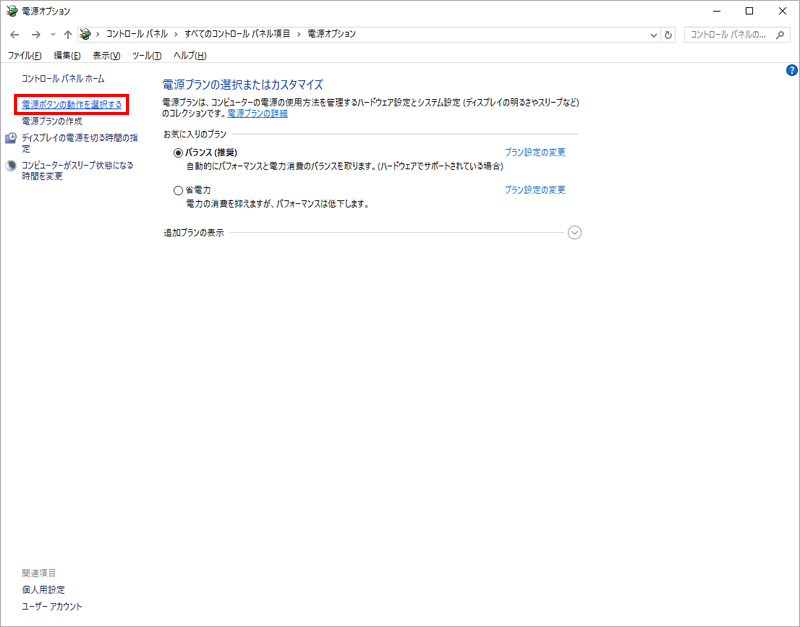Select the バランス (推奨) power plan
The width and height of the screenshot is (800, 627).
pos(178,153)
